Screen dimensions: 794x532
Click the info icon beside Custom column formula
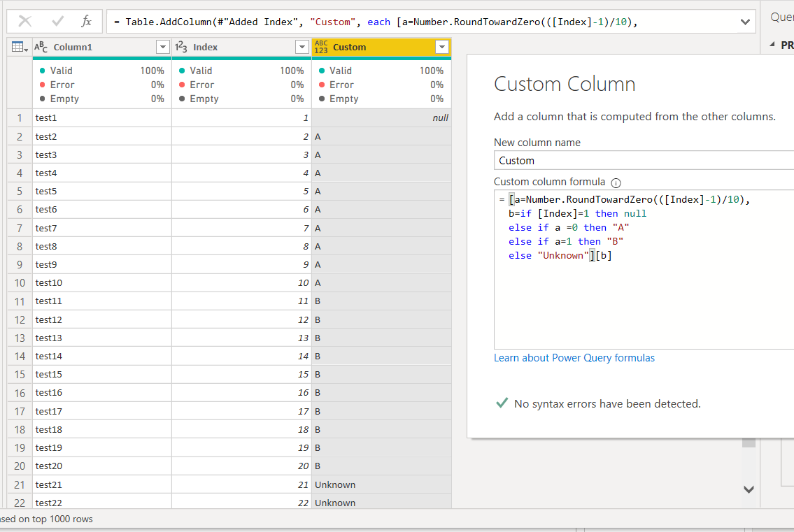pyautogui.click(x=616, y=182)
